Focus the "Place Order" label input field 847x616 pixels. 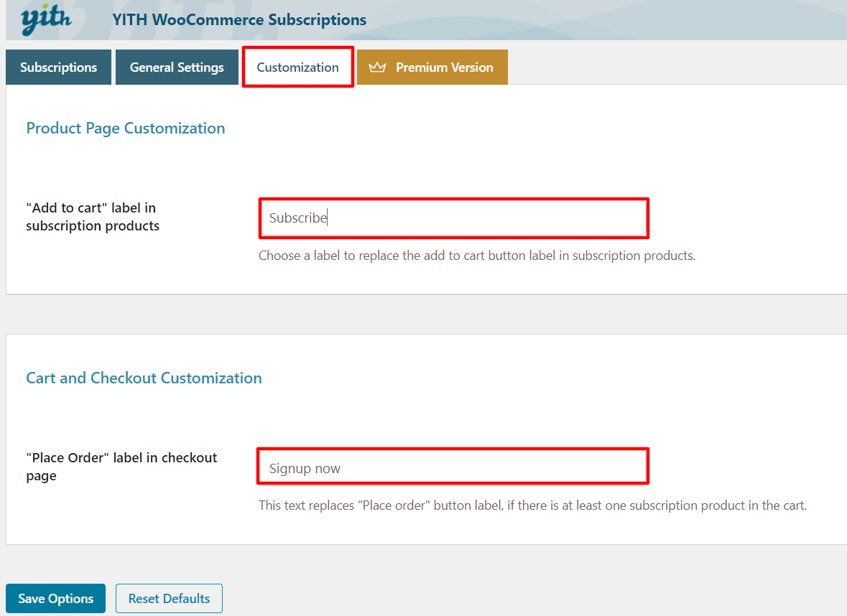(x=453, y=467)
